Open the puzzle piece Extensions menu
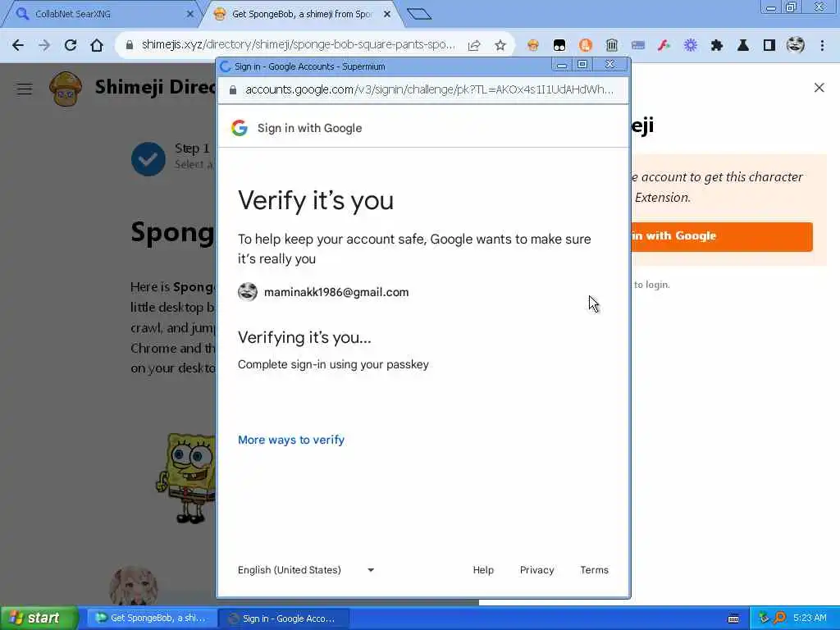This screenshot has height=630, width=840. pos(717,46)
